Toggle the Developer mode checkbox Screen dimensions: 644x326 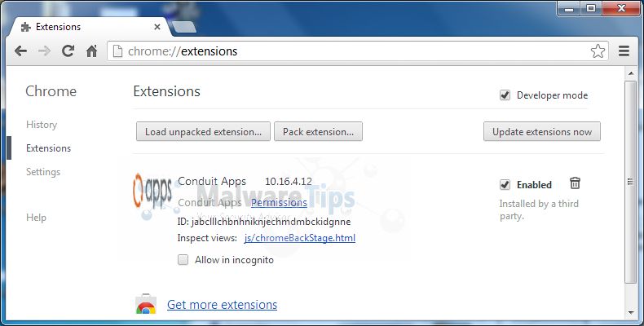coord(505,95)
